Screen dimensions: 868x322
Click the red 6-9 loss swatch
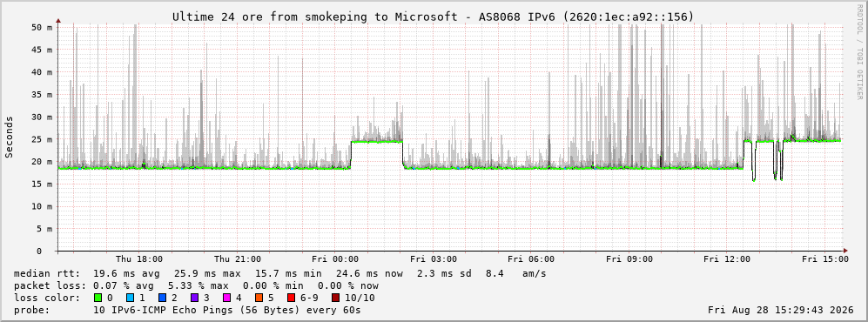[290, 298]
